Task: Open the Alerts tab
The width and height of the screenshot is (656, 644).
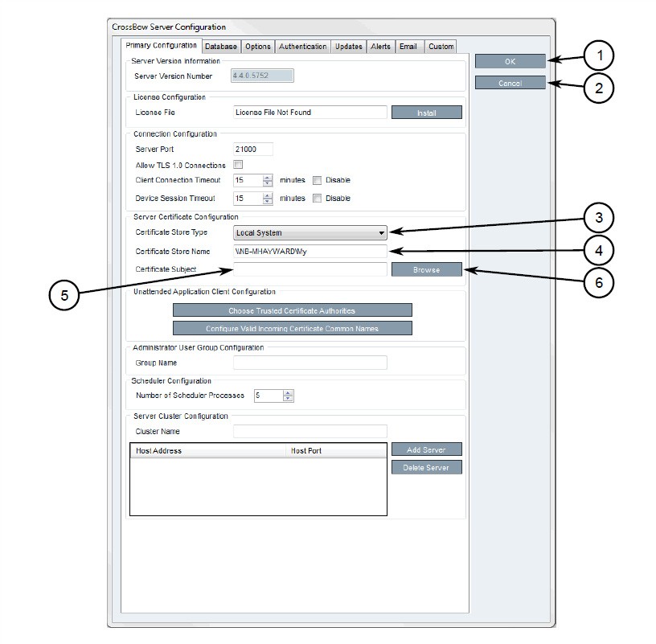Action: point(381,47)
